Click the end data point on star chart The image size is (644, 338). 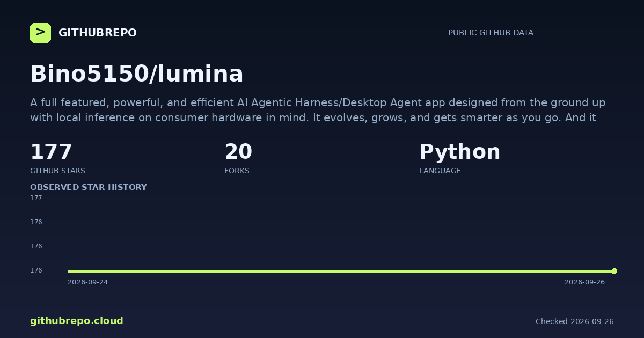tap(614, 271)
